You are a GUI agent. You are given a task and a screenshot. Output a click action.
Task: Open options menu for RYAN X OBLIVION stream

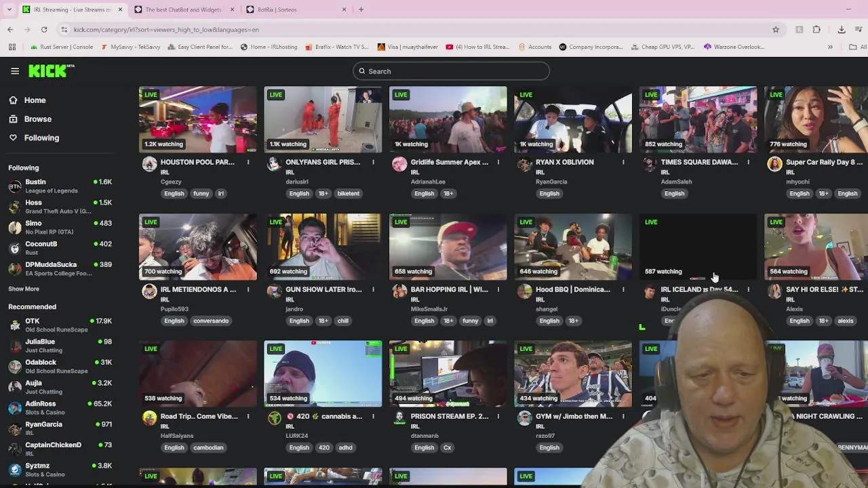tap(623, 162)
